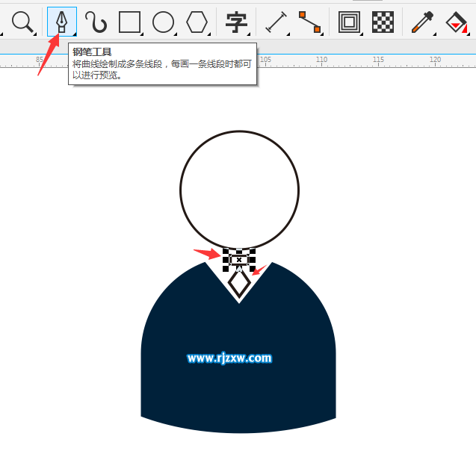Select the Polygon hexagon tool

197,22
